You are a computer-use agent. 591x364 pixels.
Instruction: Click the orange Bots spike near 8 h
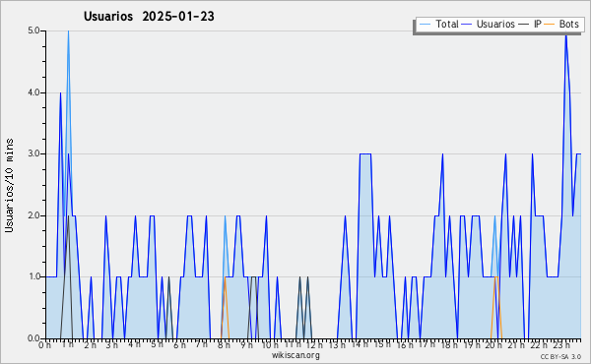tap(225, 277)
